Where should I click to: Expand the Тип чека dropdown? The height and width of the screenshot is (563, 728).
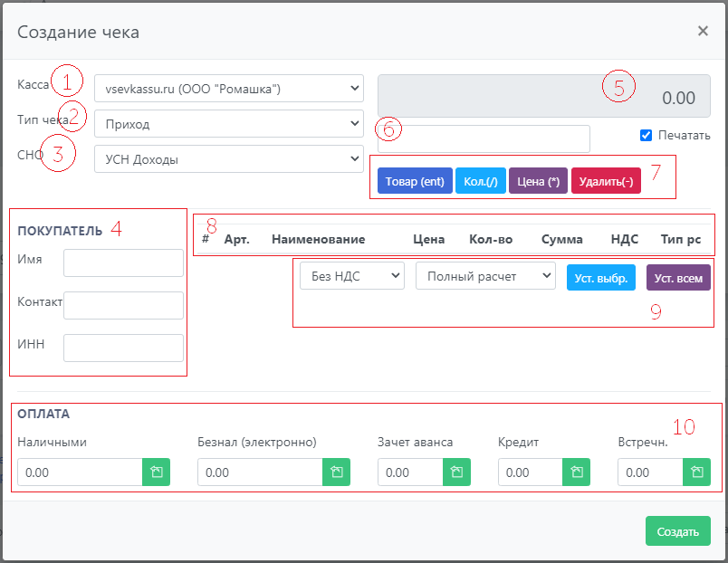(x=228, y=124)
